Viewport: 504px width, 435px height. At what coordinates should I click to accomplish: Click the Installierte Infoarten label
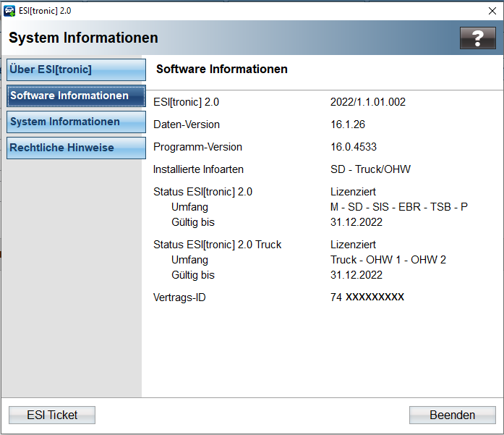point(198,169)
